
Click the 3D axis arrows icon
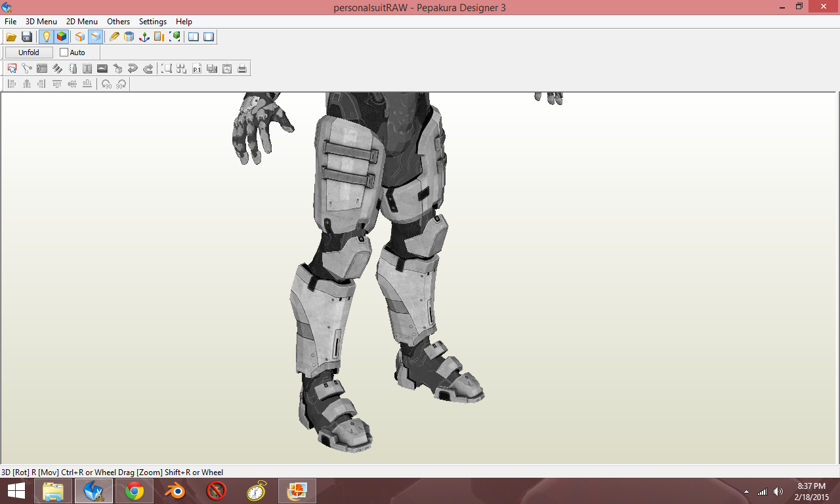coord(144,37)
